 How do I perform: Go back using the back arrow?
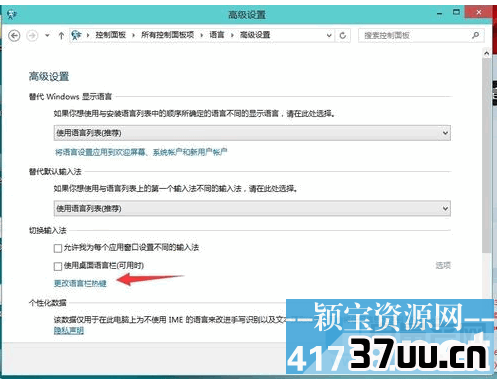coord(14,35)
